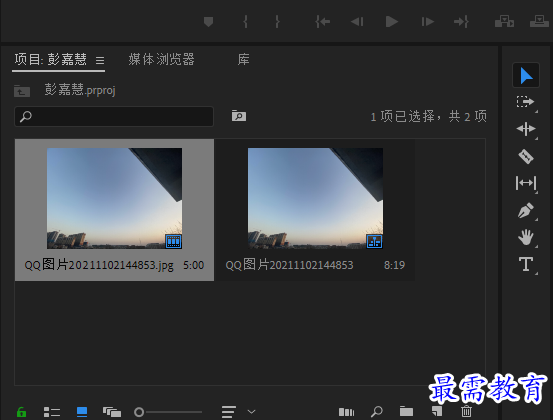This screenshot has width=553, height=420.
Task: Open the 库 tab
Action: (x=243, y=59)
